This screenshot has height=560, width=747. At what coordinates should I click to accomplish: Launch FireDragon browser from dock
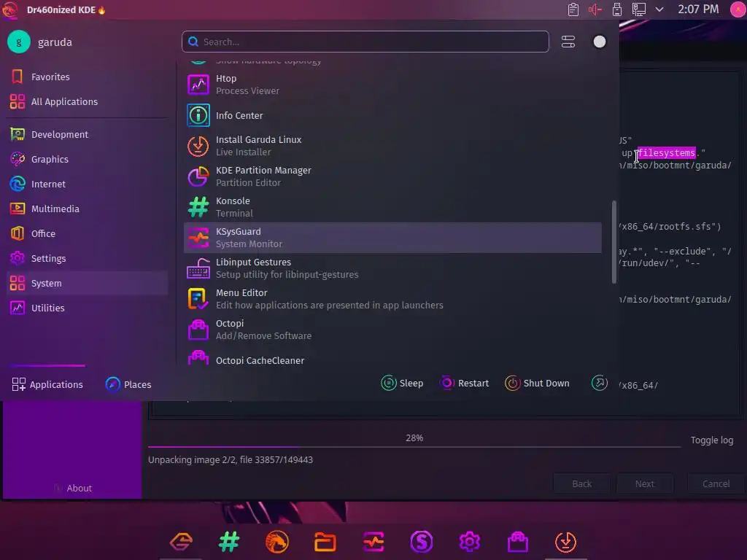click(x=277, y=542)
